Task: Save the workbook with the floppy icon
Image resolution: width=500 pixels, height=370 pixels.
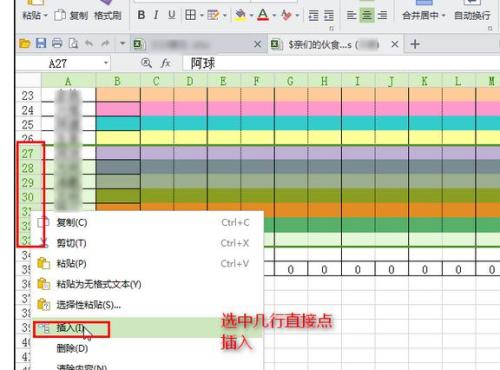Action: (41, 43)
